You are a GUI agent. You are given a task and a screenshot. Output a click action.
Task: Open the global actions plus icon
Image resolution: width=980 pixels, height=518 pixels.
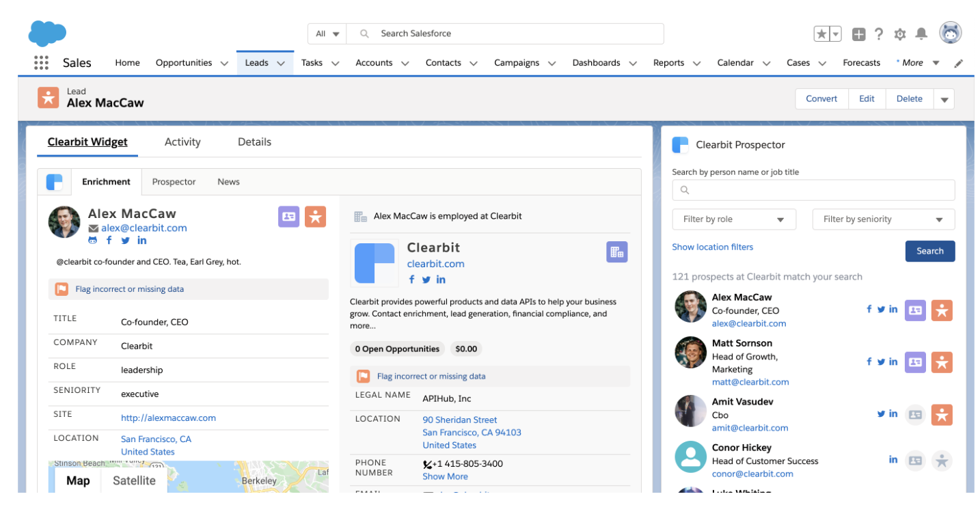pos(859,33)
